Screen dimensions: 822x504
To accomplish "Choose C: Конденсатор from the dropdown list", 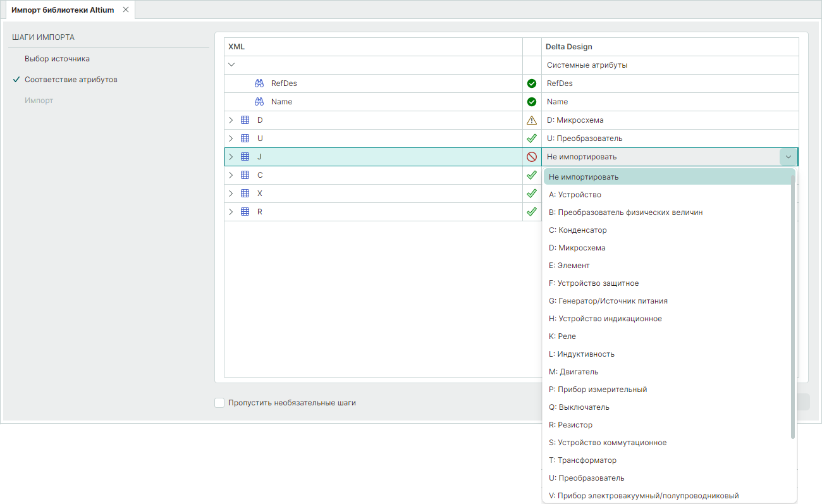I will point(577,230).
